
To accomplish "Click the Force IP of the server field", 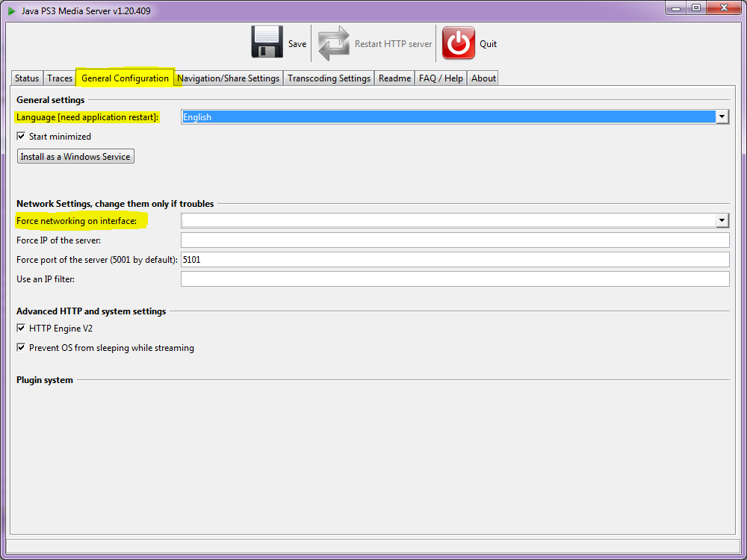I will tap(455, 240).
